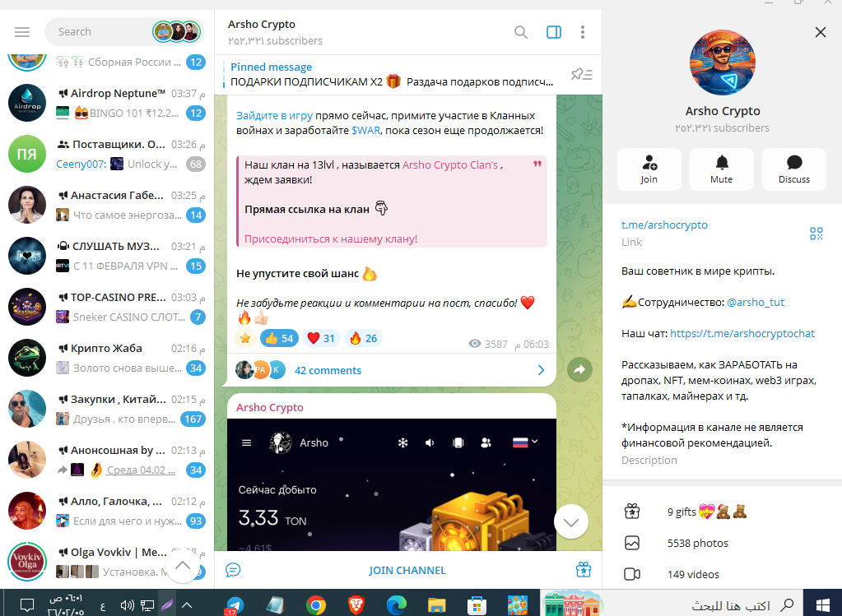Image resolution: width=842 pixels, height=616 pixels.
Task: Open the volume control in system tray
Action: pyautogui.click(x=127, y=605)
